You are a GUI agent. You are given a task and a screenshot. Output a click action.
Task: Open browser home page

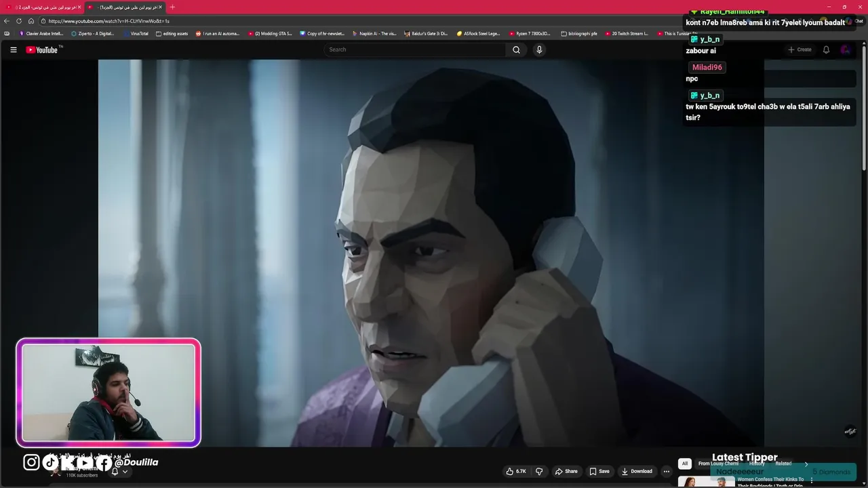(x=31, y=21)
